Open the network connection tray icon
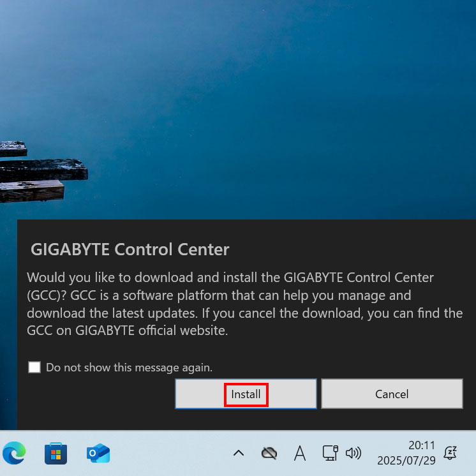Image resolution: width=476 pixels, height=476 pixels. [331, 453]
